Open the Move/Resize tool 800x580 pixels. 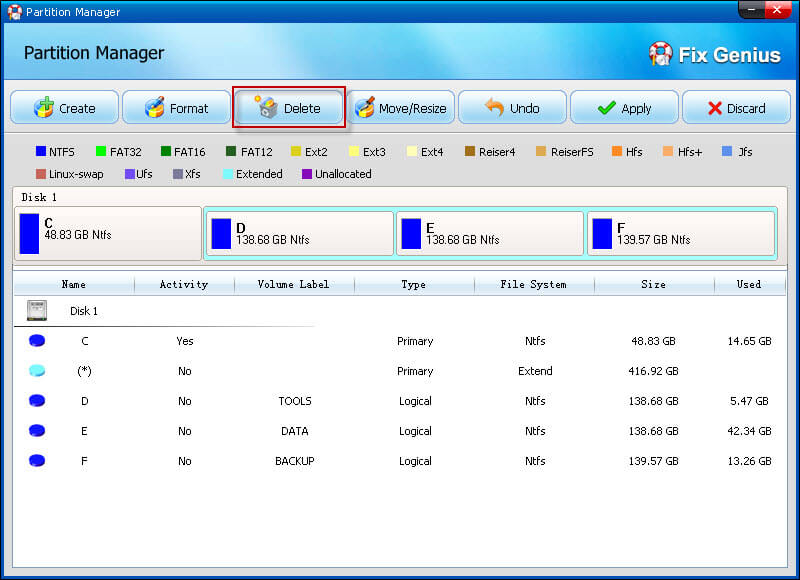pyautogui.click(x=401, y=108)
